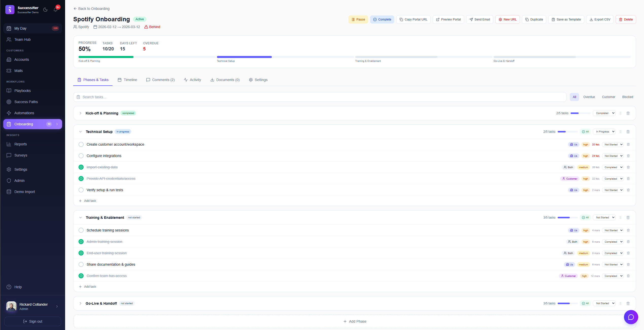The width and height of the screenshot is (644, 330).
Task: Delete the Kick-off & Planning phase
Action: 628,113
